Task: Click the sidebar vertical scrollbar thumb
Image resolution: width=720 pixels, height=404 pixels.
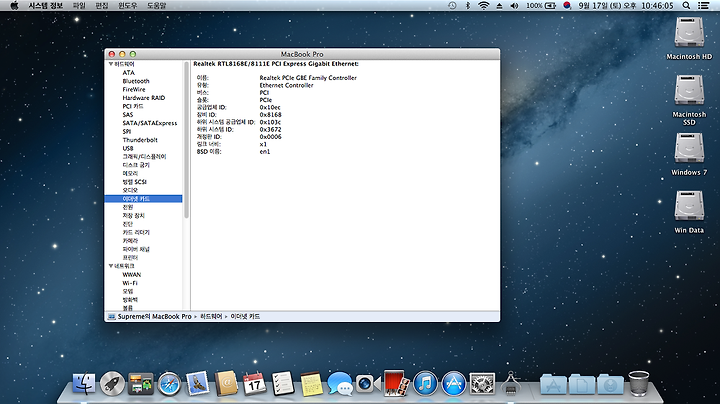Action: 186,140
